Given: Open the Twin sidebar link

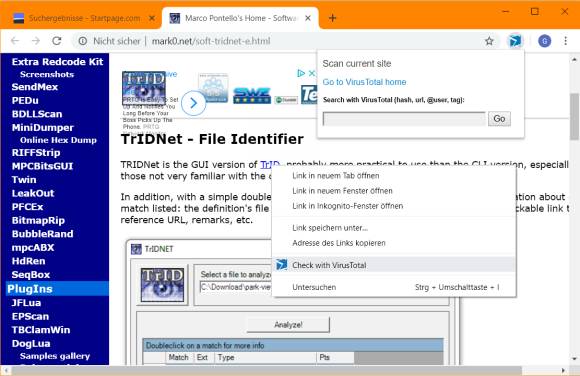Looking at the screenshot, I should click(x=24, y=180).
